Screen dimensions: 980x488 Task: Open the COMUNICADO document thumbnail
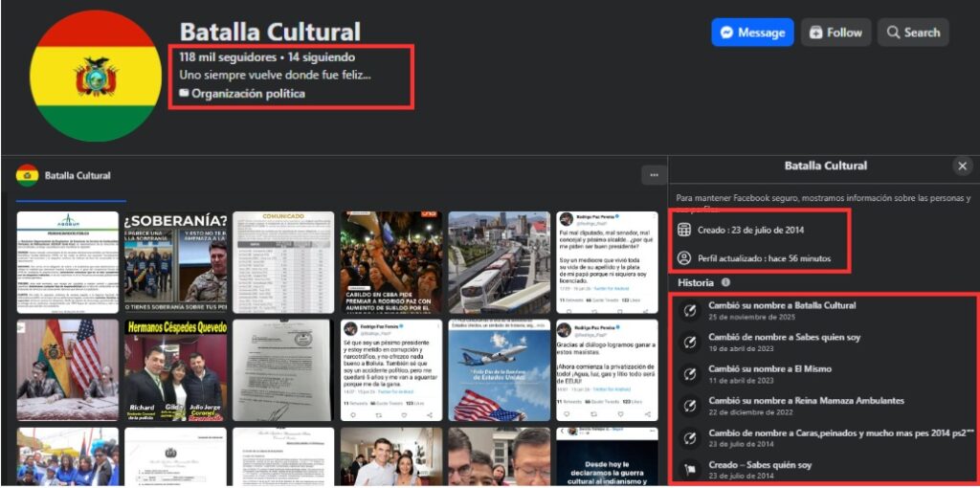(283, 262)
